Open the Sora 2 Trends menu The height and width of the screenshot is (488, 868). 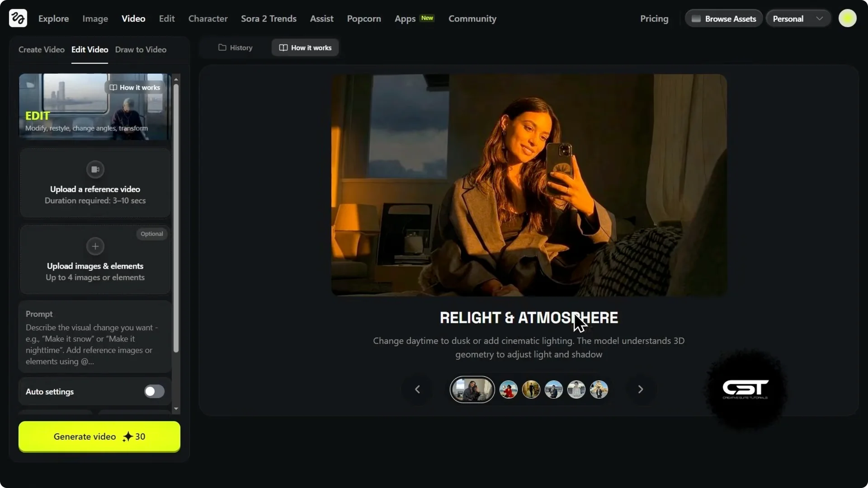[269, 19]
